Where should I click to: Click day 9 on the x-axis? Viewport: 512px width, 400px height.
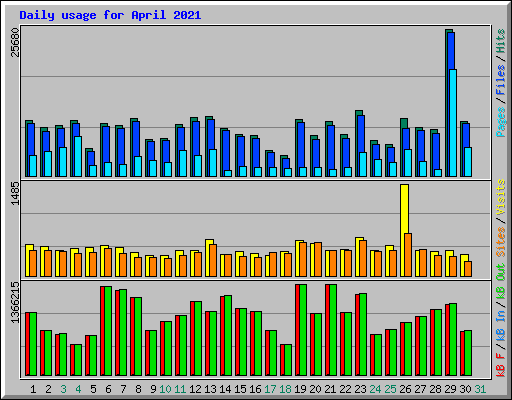click(153, 389)
